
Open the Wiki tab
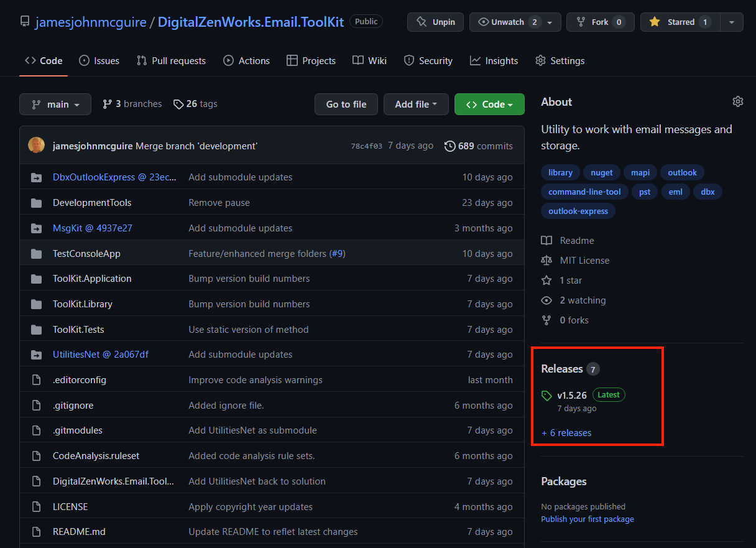[x=369, y=60]
